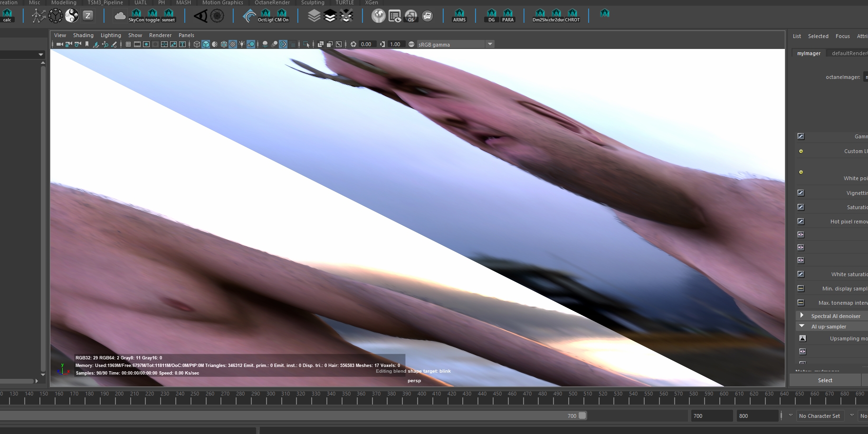
Task: Run the CHROT shelf script
Action: click(x=572, y=16)
